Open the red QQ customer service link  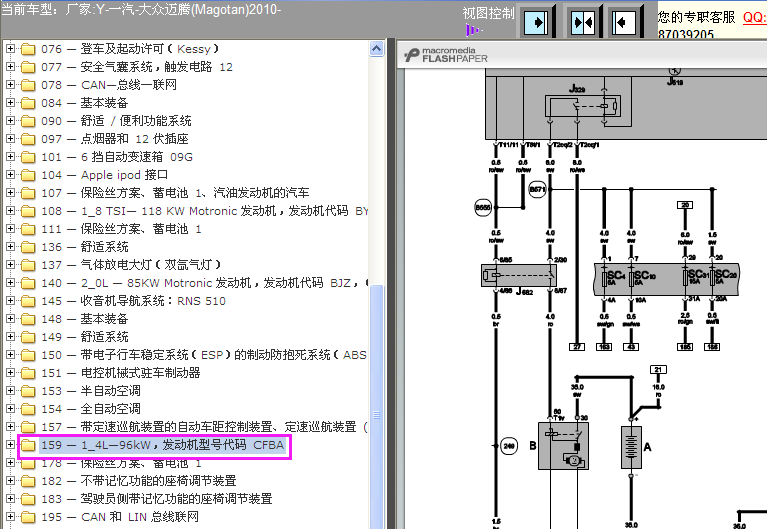(754, 17)
